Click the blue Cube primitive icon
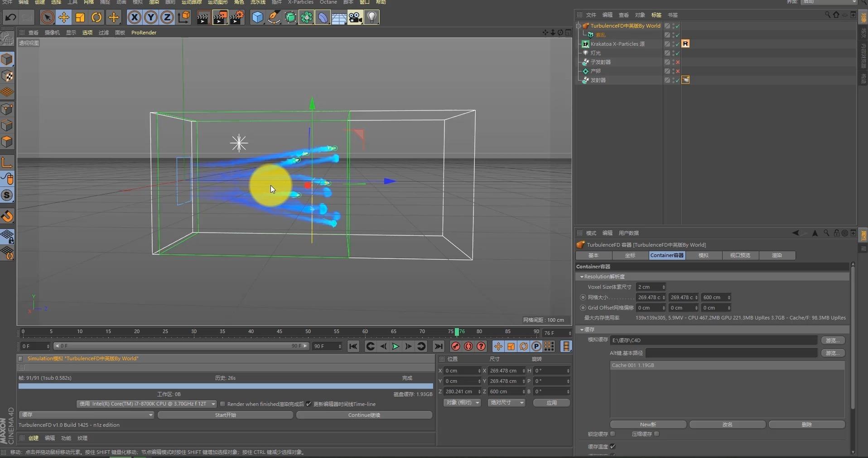 click(x=257, y=18)
